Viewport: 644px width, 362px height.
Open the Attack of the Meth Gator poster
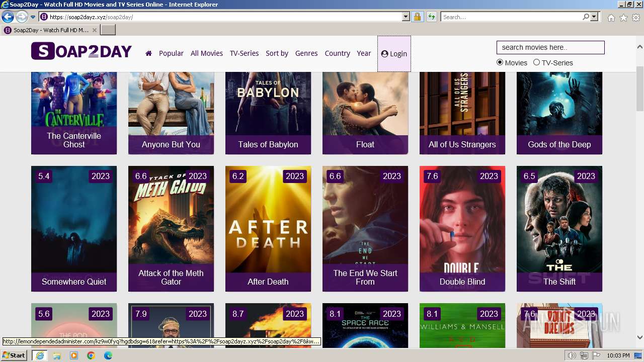tap(171, 229)
